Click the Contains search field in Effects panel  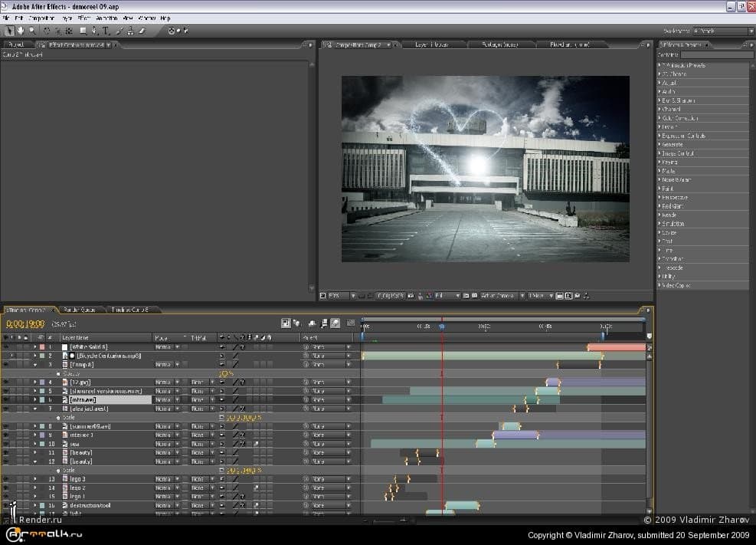(718, 55)
